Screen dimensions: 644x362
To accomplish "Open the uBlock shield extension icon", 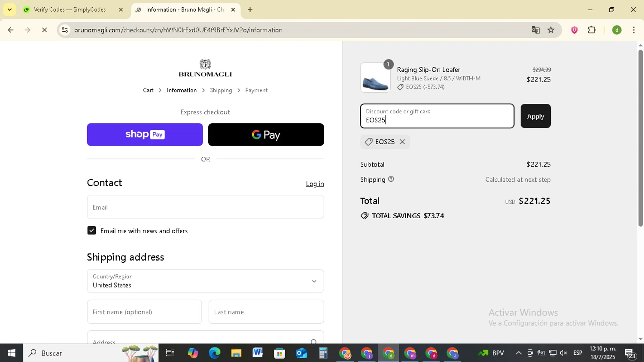I will tap(574, 30).
